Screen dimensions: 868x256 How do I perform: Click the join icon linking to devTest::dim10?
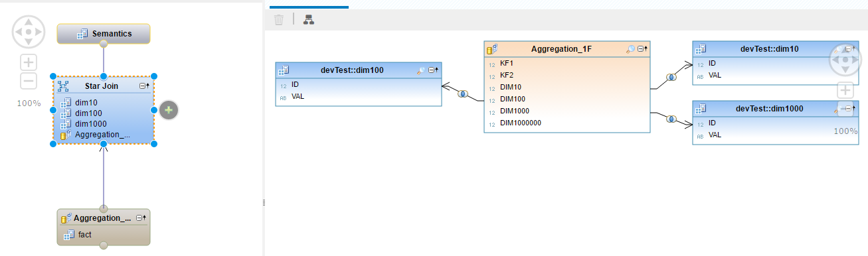(671, 78)
